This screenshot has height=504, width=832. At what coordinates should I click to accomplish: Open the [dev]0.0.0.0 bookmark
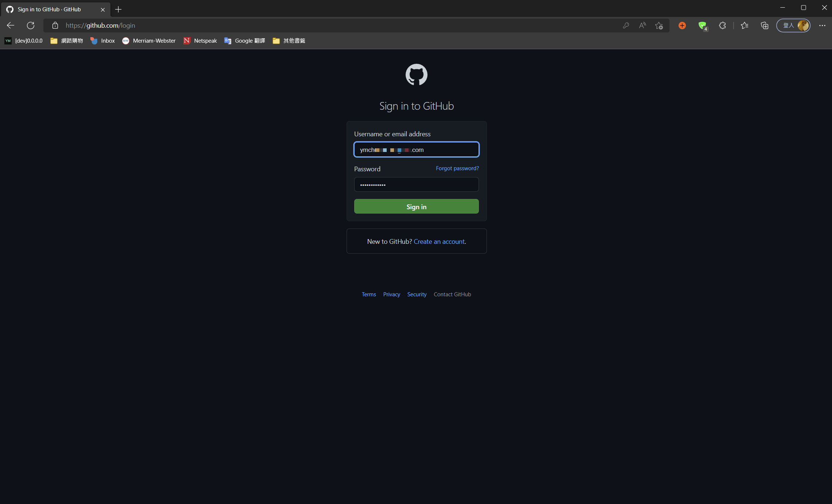[24, 41]
